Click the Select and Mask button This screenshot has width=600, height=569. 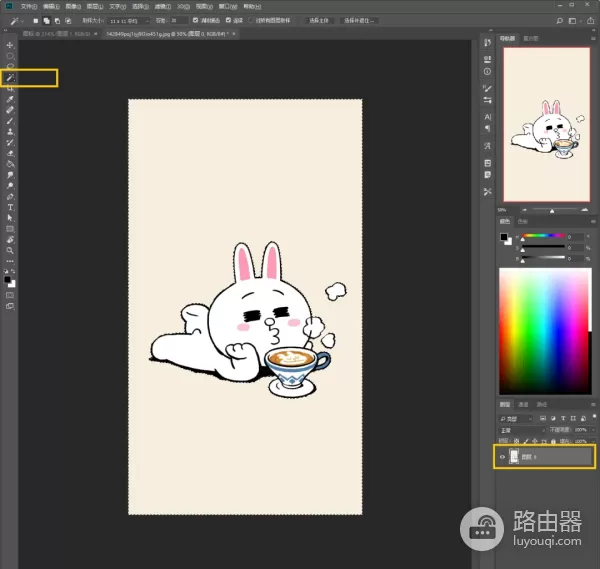pyautogui.click(x=360, y=20)
